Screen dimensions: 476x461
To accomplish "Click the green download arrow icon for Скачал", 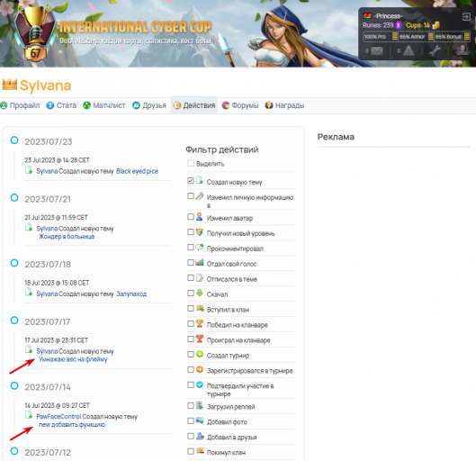I will pos(200,293).
